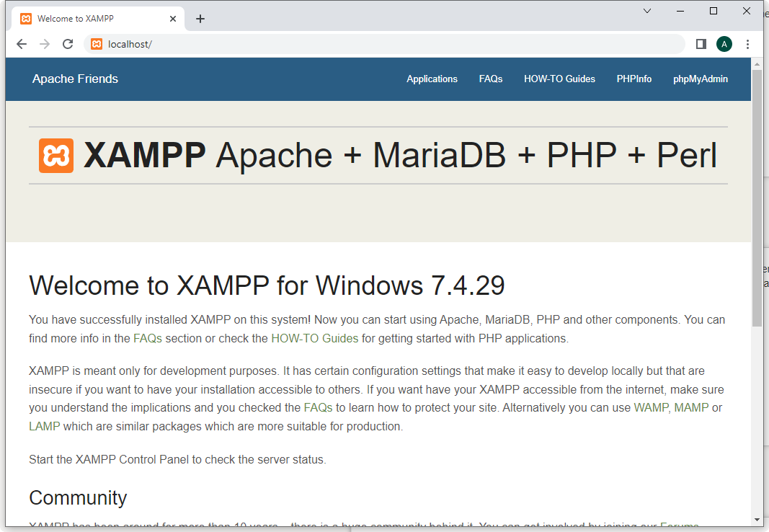The width and height of the screenshot is (769, 532).
Task: Close the Welcome to XAMPP tab
Action: pyautogui.click(x=173, y=19)
